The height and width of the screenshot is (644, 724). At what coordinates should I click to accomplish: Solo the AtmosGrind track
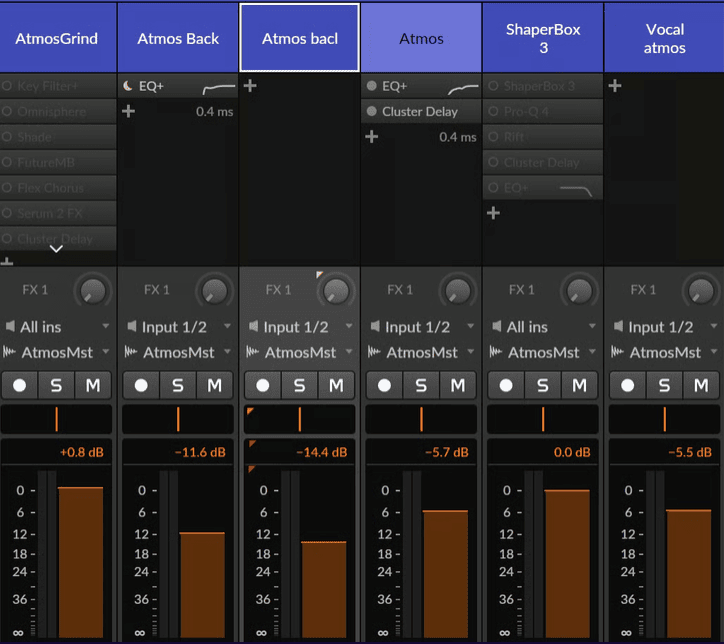click(56, 385)
